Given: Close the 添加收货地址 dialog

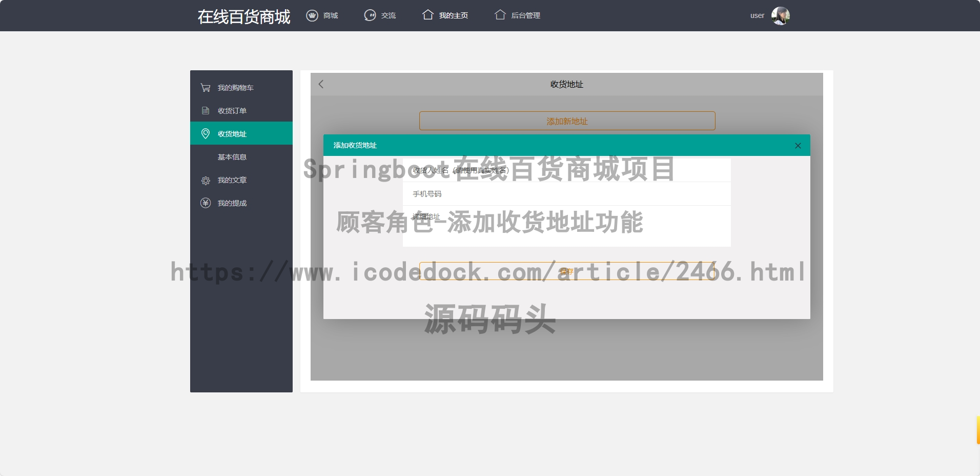Looking at the screenshot, I should 798,146.
